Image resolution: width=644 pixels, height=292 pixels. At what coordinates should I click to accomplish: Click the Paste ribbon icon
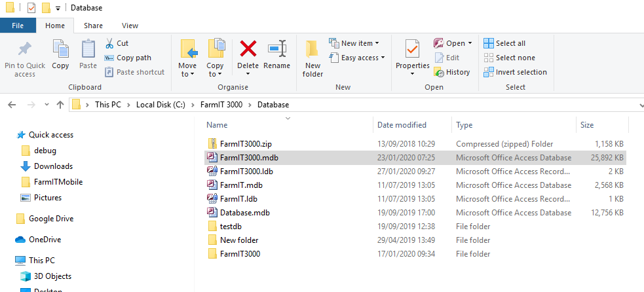pos(88,50)
